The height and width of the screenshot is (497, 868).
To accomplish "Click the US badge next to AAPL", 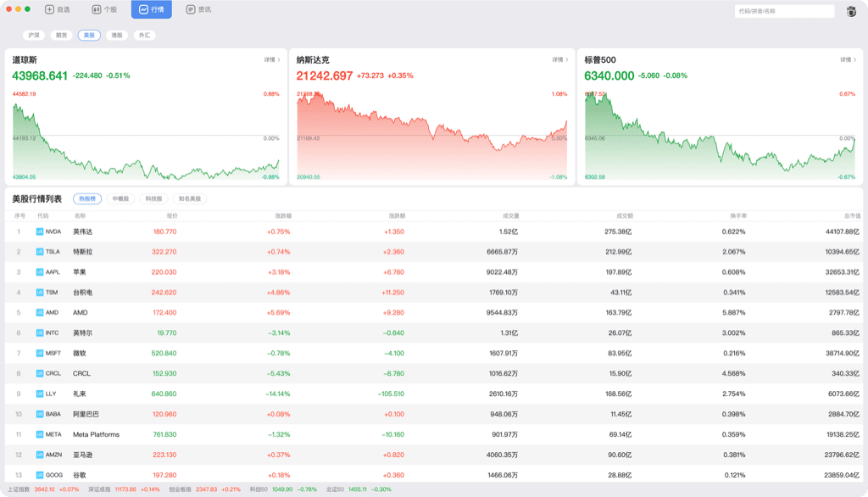I will pos(39,272).
